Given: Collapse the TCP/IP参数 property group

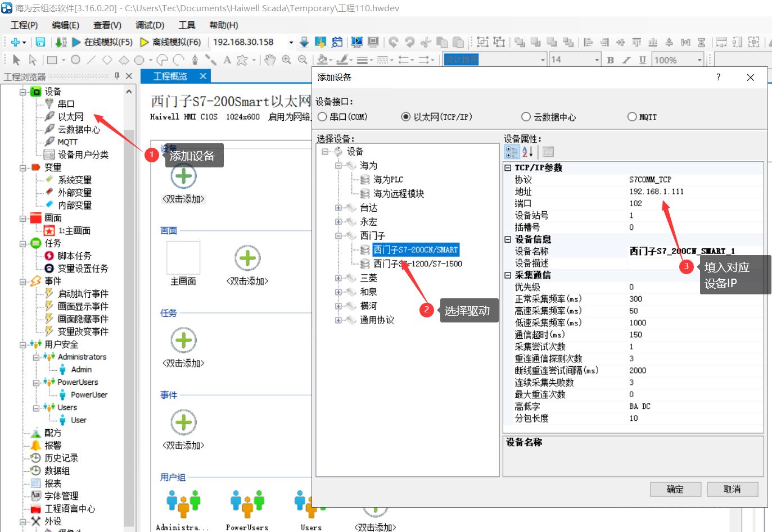Looking at the screenshot, I should pos(508,168).
